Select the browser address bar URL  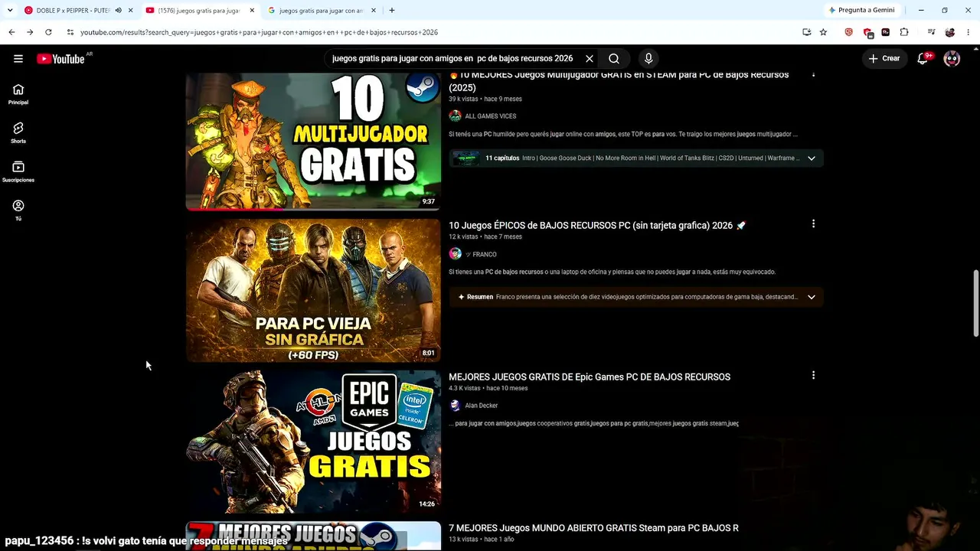click(260, 32)
